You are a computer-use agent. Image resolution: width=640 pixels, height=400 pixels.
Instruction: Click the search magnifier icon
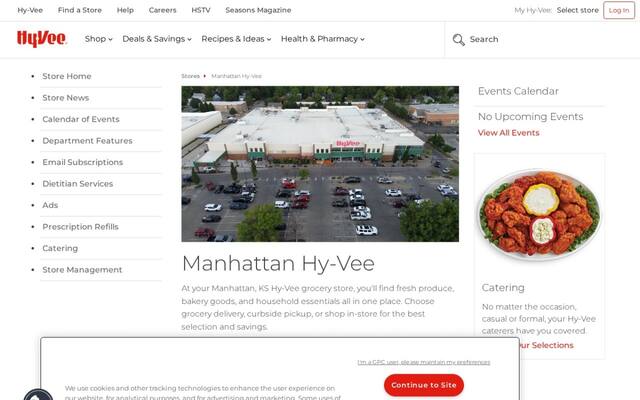point(458,40)
